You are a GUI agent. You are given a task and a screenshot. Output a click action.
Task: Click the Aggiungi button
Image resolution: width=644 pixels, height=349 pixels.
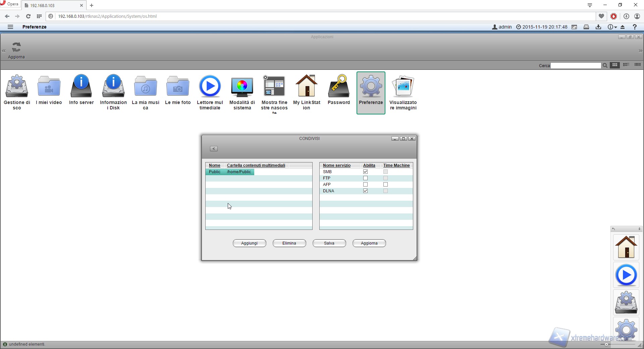249,243
